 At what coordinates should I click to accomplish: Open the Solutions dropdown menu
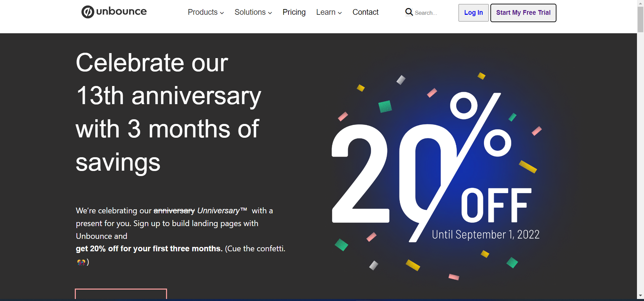pos(253,12)
